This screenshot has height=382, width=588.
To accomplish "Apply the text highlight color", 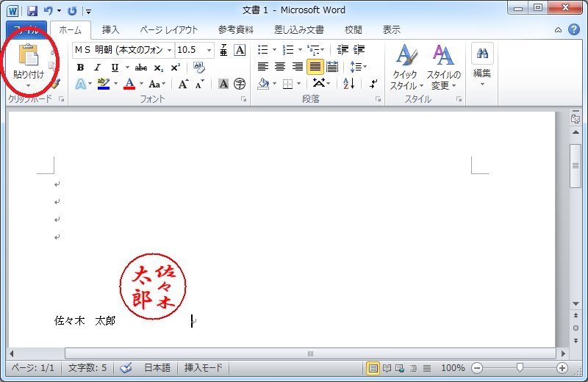I will [x=103, y=84].
